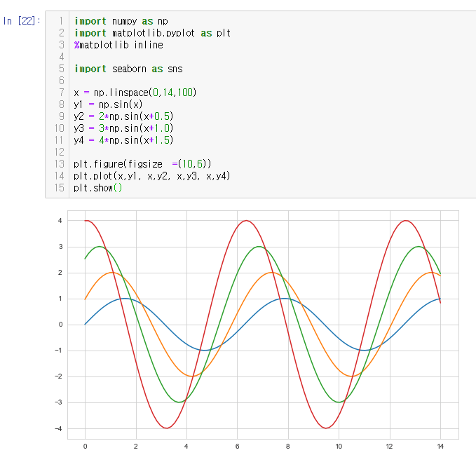This screenshot has width=476, height=462.
Task: Click the red curve's peak near x=6
Action: tap(245, 221)
